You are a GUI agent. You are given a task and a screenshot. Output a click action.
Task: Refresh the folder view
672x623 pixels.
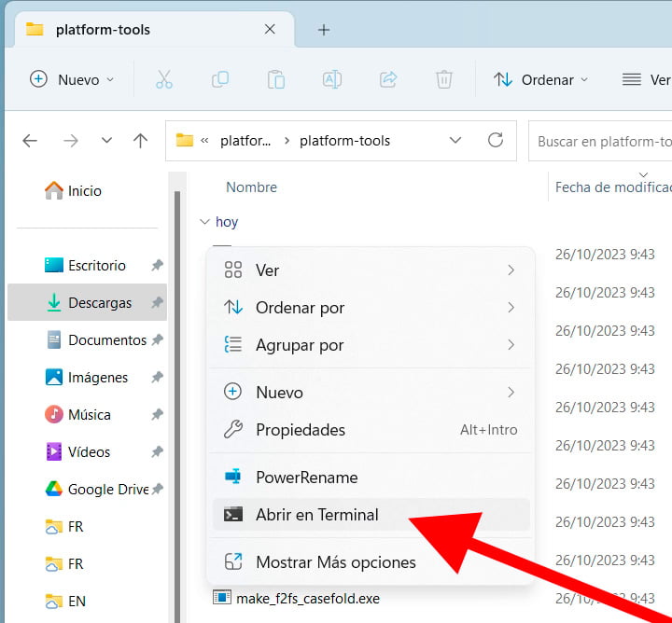click(x=496, y=140)
